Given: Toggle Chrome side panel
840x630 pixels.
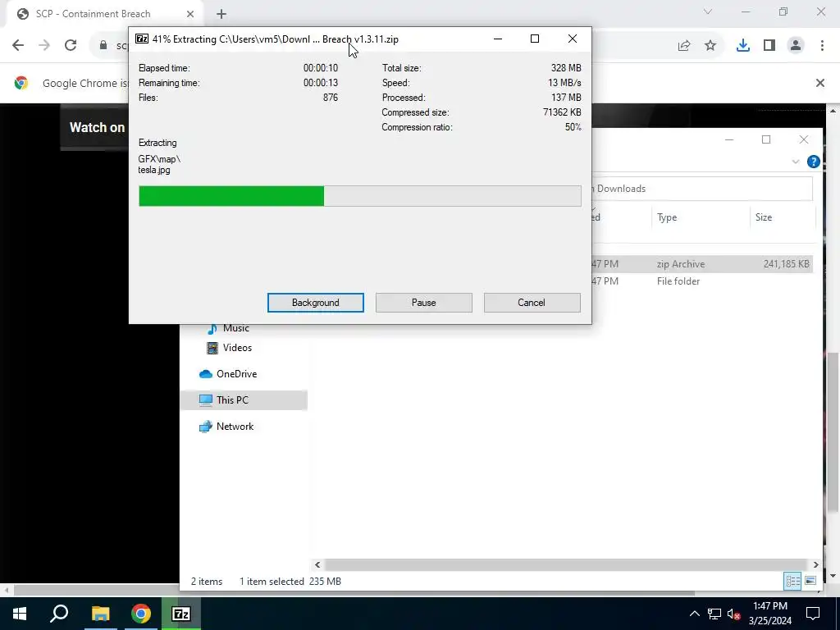Looking at the screenshot, I should pos(769,46).
